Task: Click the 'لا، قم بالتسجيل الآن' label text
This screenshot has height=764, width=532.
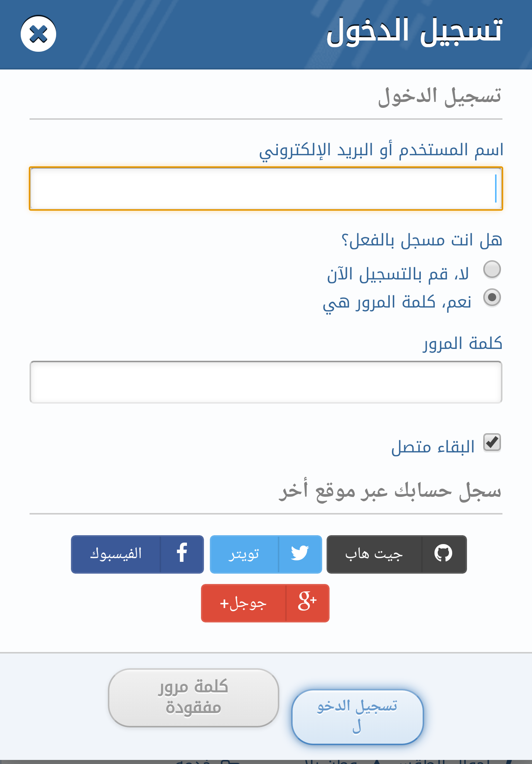Action: coord(398,275)
